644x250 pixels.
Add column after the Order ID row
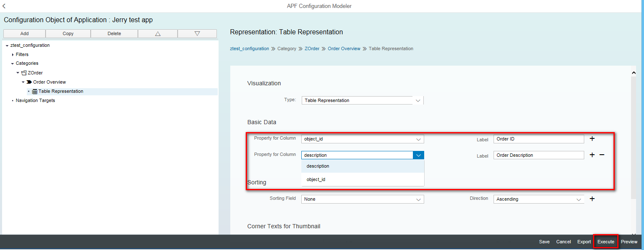(592, 138)
